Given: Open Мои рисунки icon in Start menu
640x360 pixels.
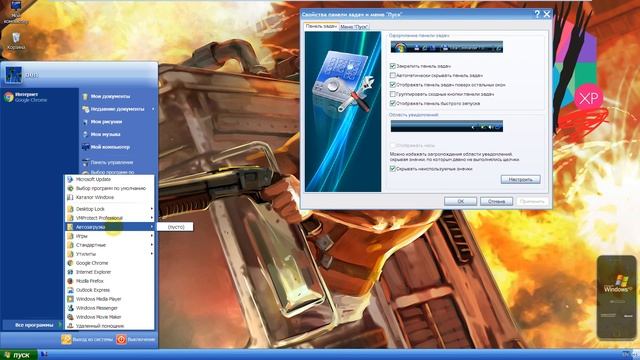Looking at the screenshot, I should click(85, 122).
